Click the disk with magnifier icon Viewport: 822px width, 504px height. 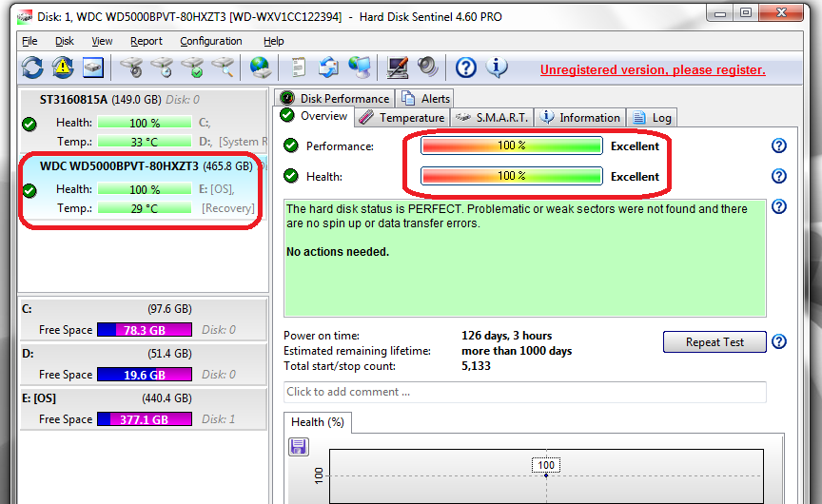click(x=223, y=68)
